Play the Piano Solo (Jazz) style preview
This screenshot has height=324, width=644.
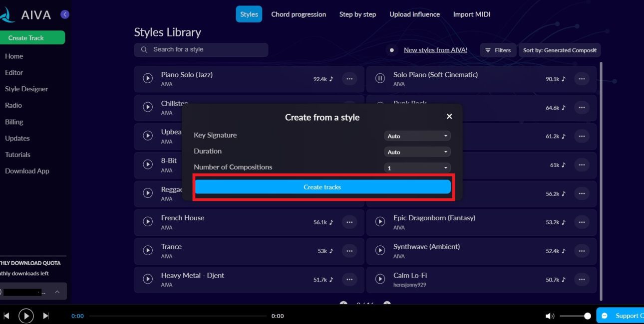coord(148,78)
